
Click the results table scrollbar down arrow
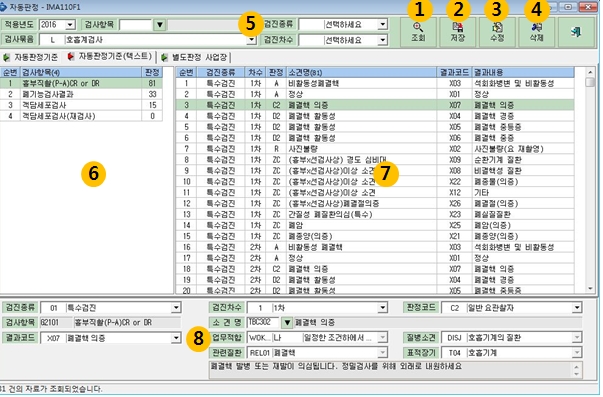(x=590, y=289)
